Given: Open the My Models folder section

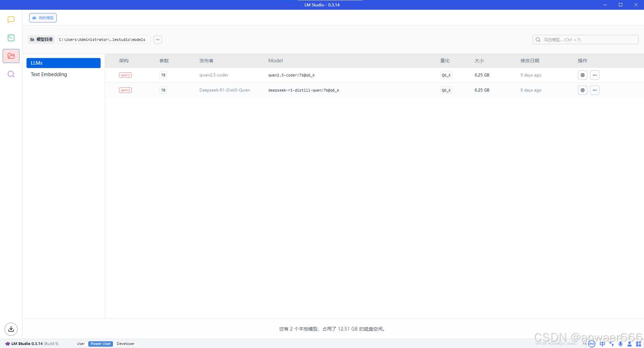Looking at the screenshot, I should (x=11, y=56).
